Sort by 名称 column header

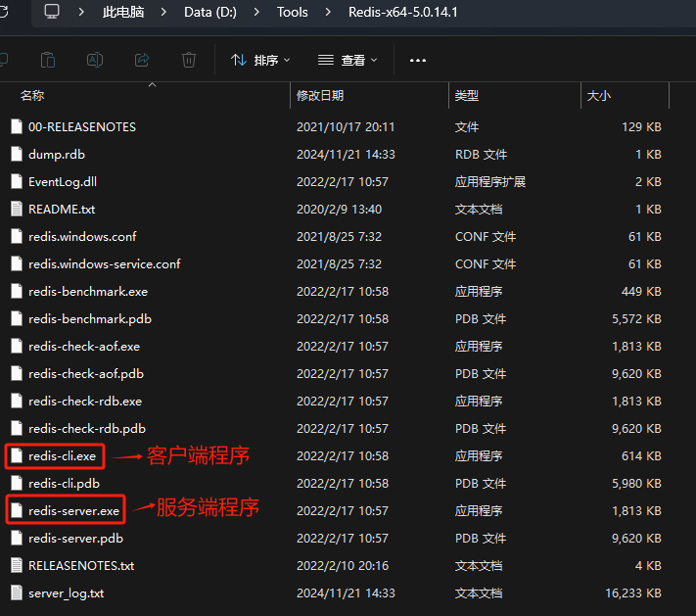point(32,96)
